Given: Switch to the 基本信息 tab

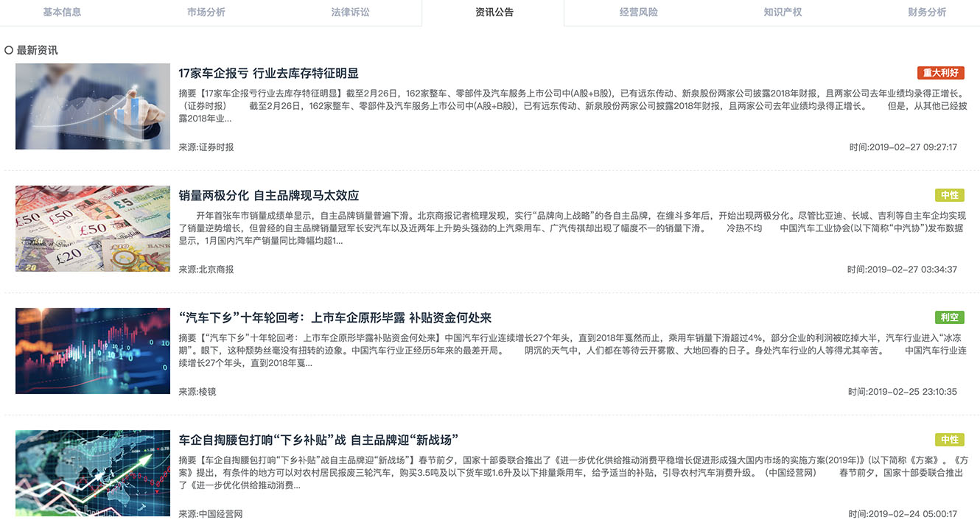Looking at the screenshot, I should [x=62, y=13].
